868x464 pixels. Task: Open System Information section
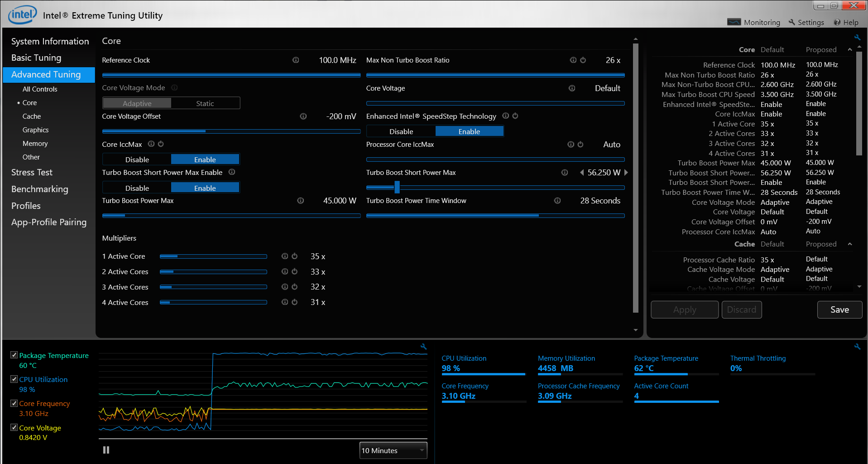(x=50, y=41)
